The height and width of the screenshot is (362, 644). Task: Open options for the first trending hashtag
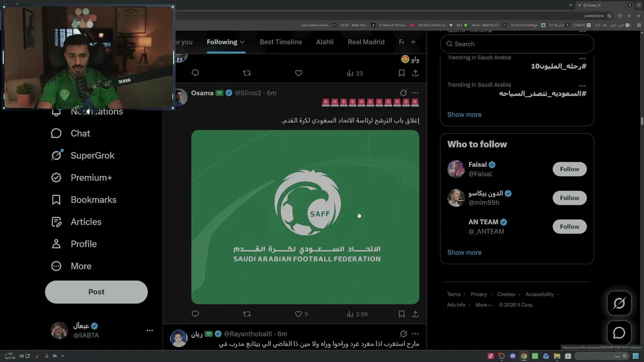coord(582,58)
